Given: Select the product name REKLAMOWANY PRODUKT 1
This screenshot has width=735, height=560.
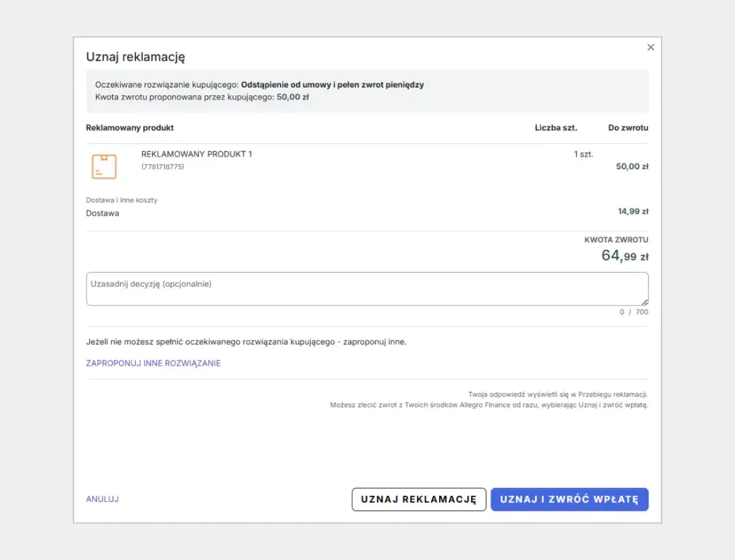Looking at the screenshot, I should pos(197,154).
